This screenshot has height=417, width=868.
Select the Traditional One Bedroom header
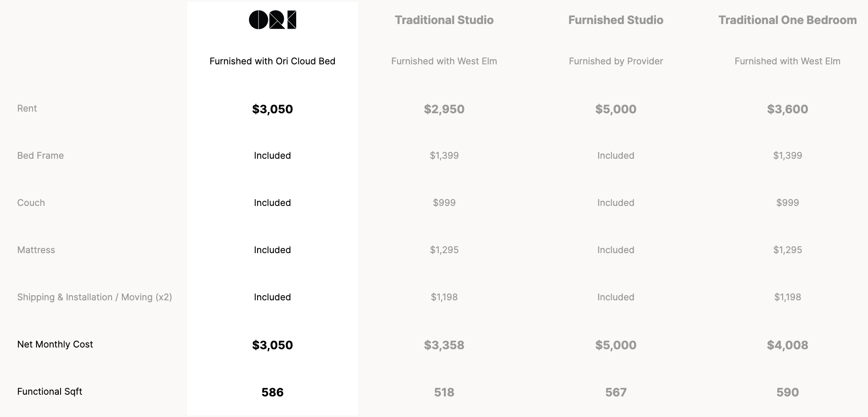click(x=787, y=20)
